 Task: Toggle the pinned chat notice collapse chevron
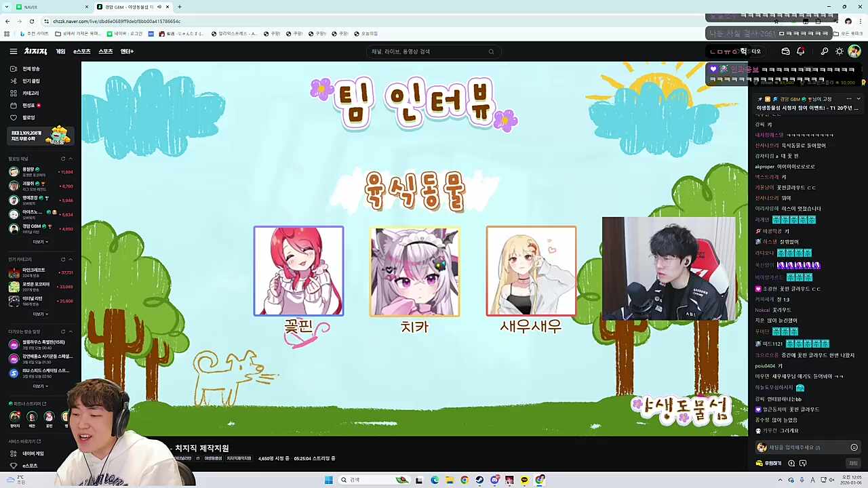coord(859,98)
